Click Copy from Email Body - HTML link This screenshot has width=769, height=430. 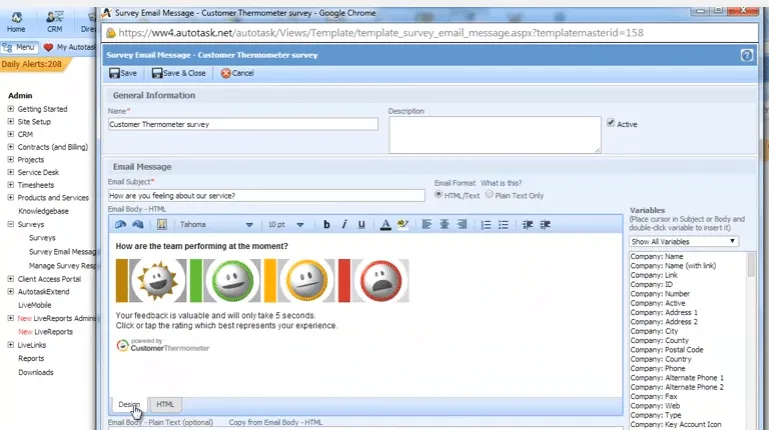click(275, 422)
